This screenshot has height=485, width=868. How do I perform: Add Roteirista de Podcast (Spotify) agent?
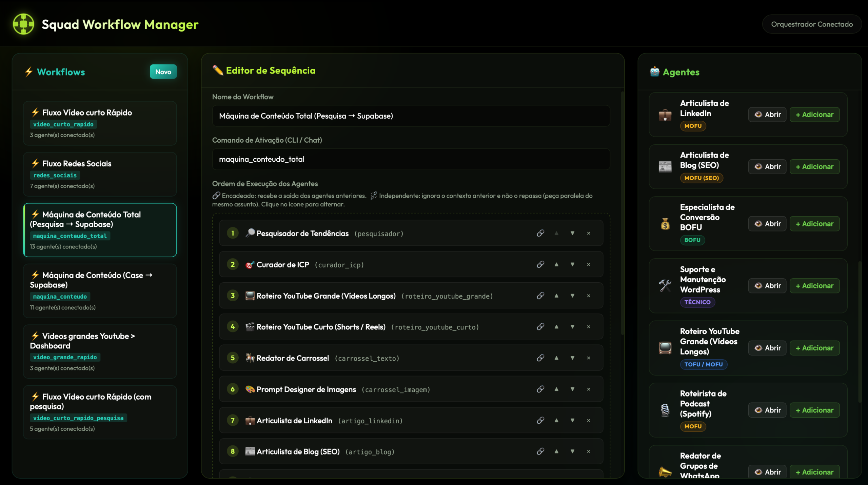pyautogui.click(x=814, y=410)
